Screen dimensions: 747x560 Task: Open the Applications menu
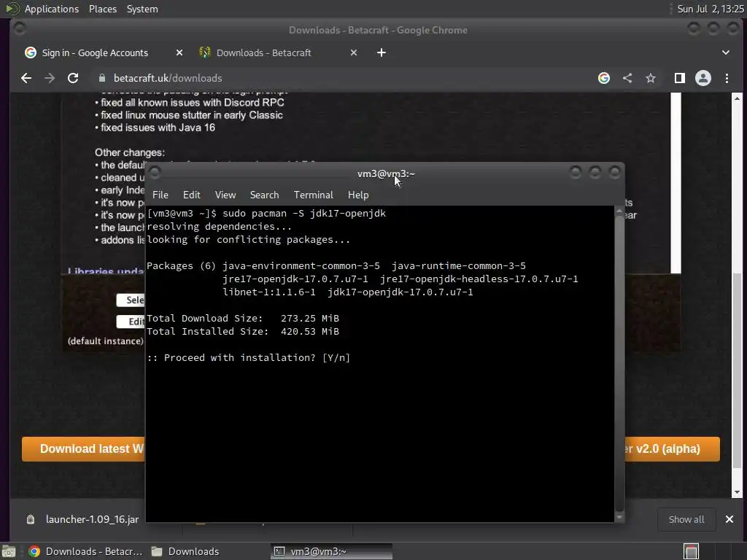point(52,9)
